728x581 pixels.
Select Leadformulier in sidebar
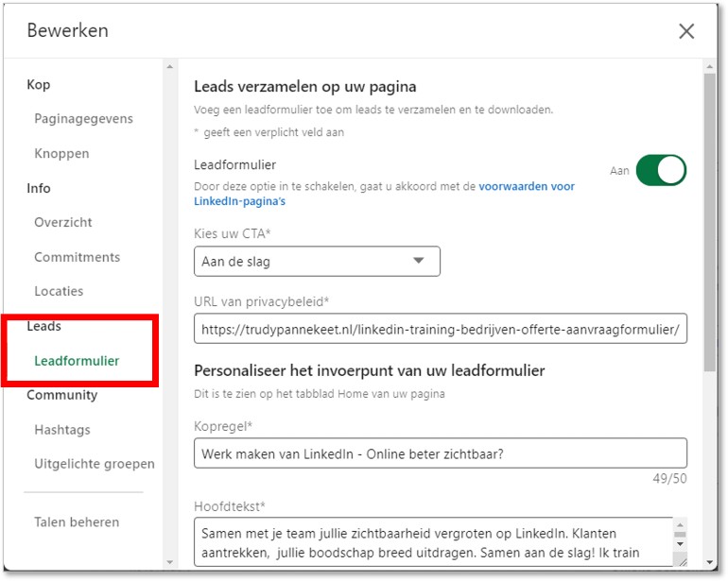pyautogui.click(x=77, y=361)
